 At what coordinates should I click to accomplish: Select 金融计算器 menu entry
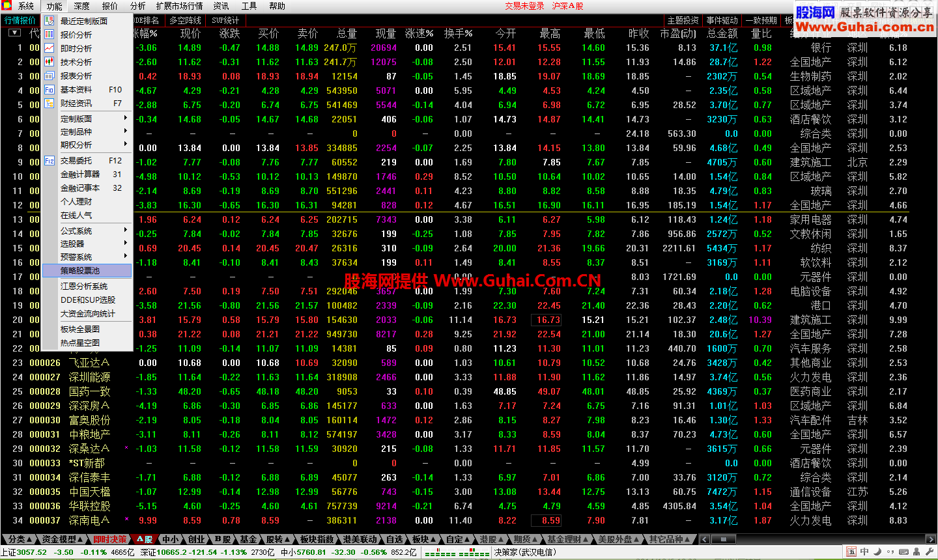click(x=87, y=175)
